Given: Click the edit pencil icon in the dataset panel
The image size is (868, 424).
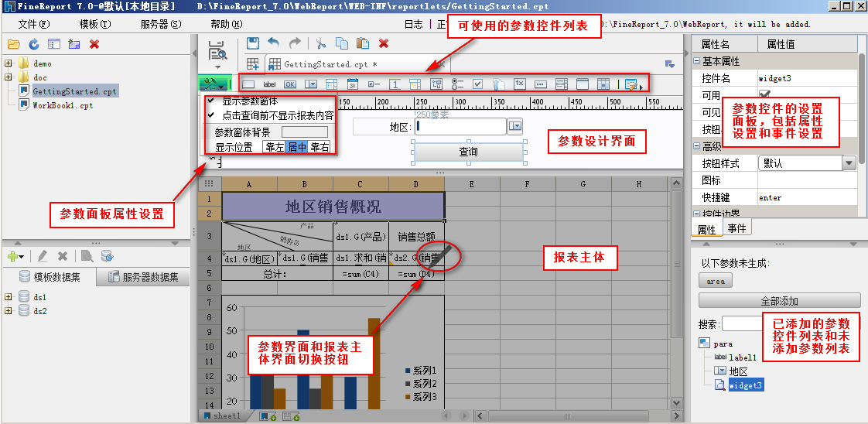Looking at the screenshot, I should pos(42,256).
